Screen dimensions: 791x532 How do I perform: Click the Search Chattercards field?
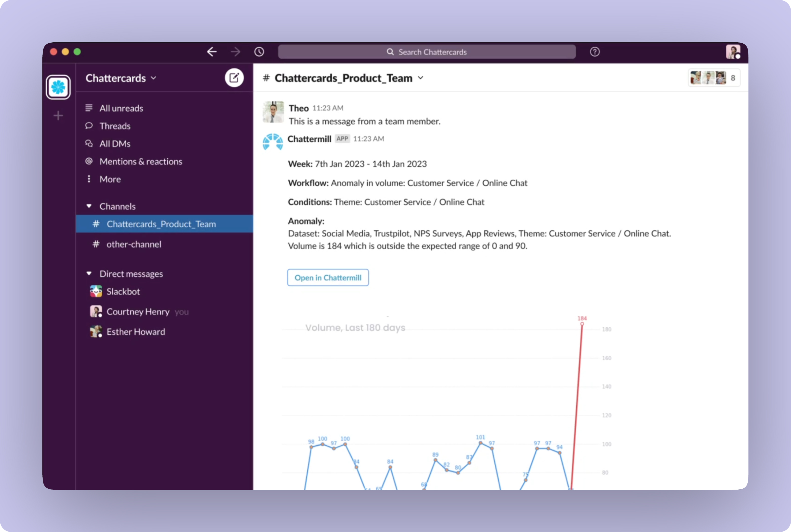(427, 52)
